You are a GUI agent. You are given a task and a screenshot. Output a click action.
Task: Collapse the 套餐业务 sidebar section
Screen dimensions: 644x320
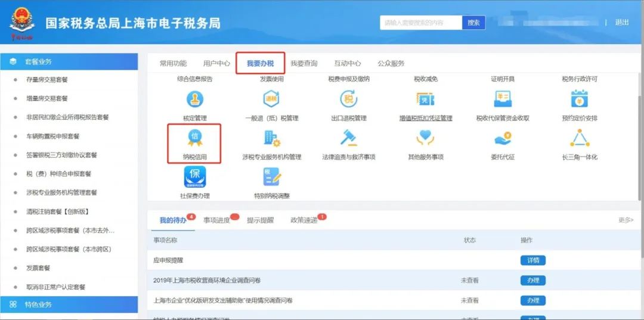tap(69, 61)
